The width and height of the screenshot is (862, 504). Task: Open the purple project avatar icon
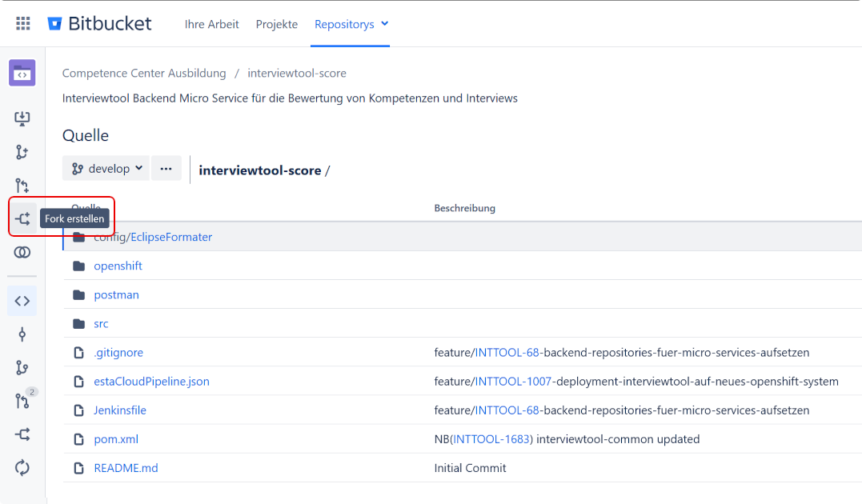(22, 73)
